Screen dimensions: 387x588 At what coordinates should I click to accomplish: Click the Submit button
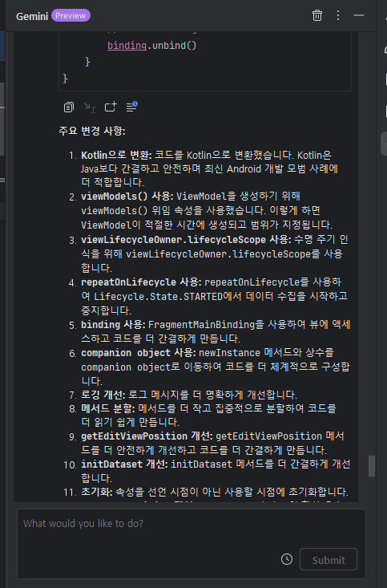329,559
